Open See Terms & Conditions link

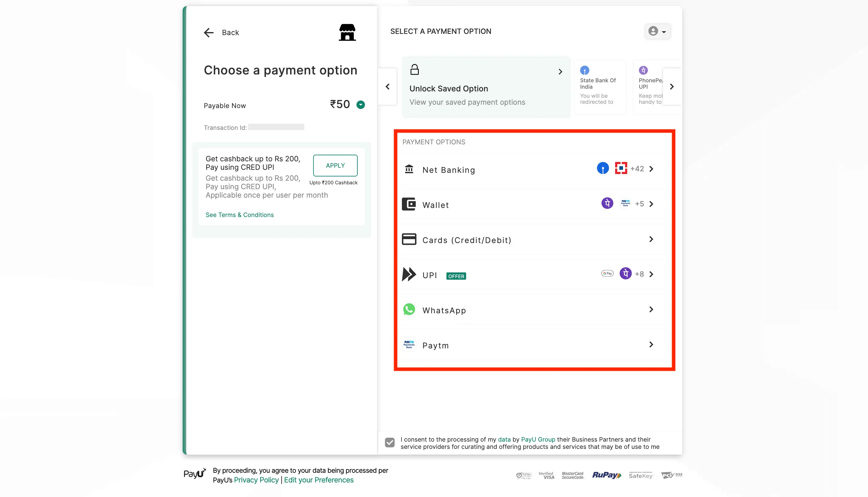click(239, 215)
